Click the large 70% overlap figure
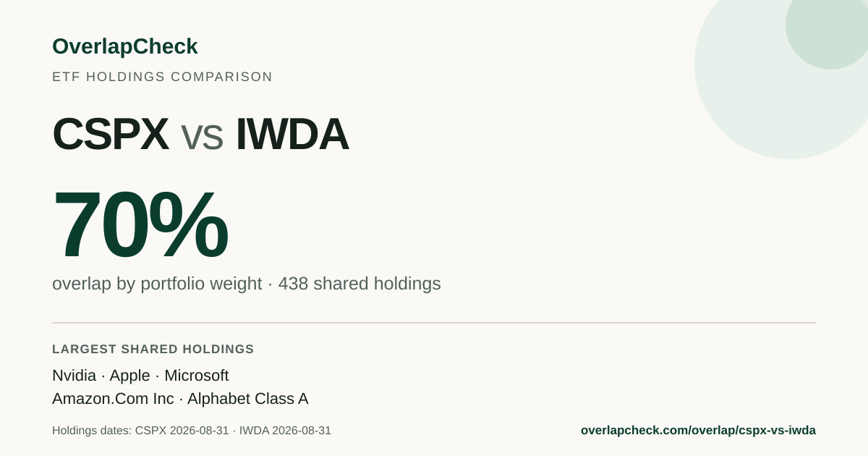868x456 pixels. click(140, 225)
